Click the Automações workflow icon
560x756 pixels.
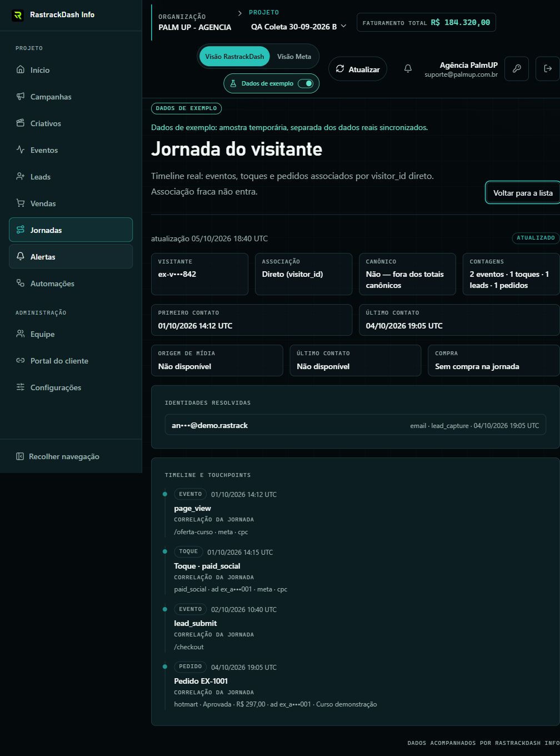21,283
